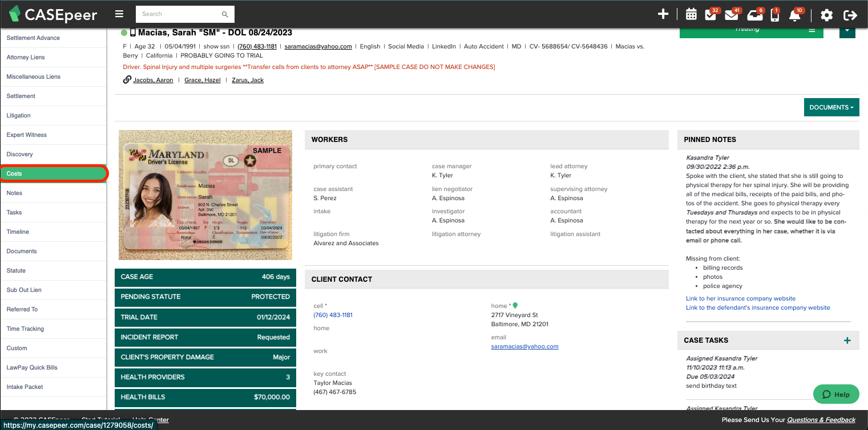The image size is (868, 430).
Task: Toggle the hamburger menu beside the CASEpeer logo
Action: pos(119,14)
